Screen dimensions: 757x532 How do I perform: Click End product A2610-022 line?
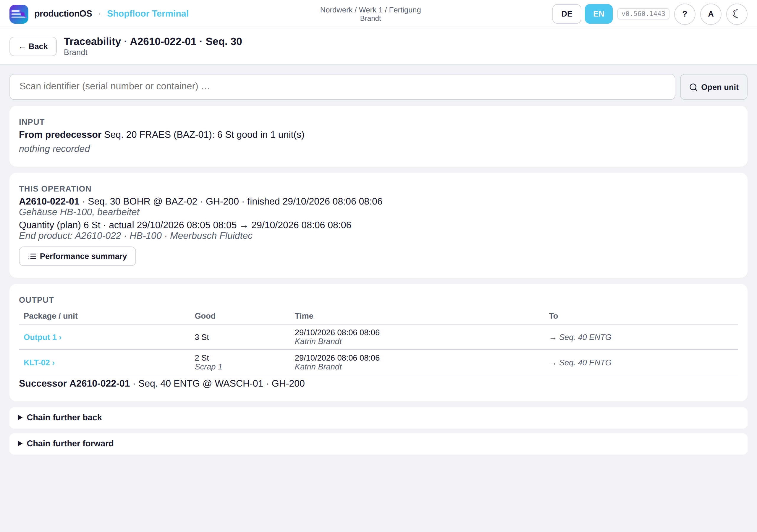pos(135,236)
